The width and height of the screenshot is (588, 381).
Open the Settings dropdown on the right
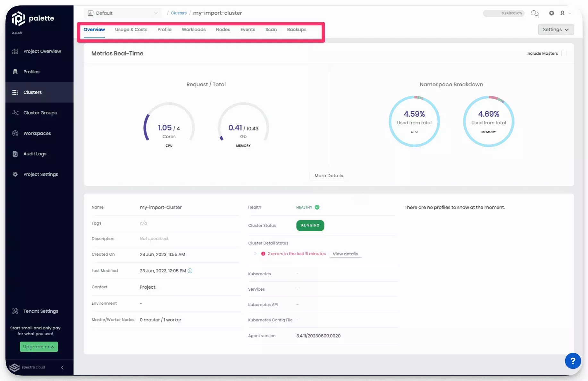(x=556, y=29)
